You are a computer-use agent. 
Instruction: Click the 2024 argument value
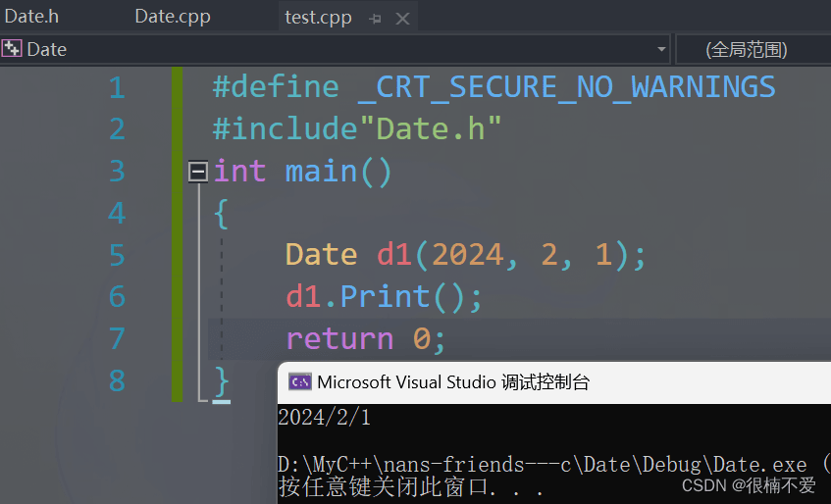click(467, 255)
